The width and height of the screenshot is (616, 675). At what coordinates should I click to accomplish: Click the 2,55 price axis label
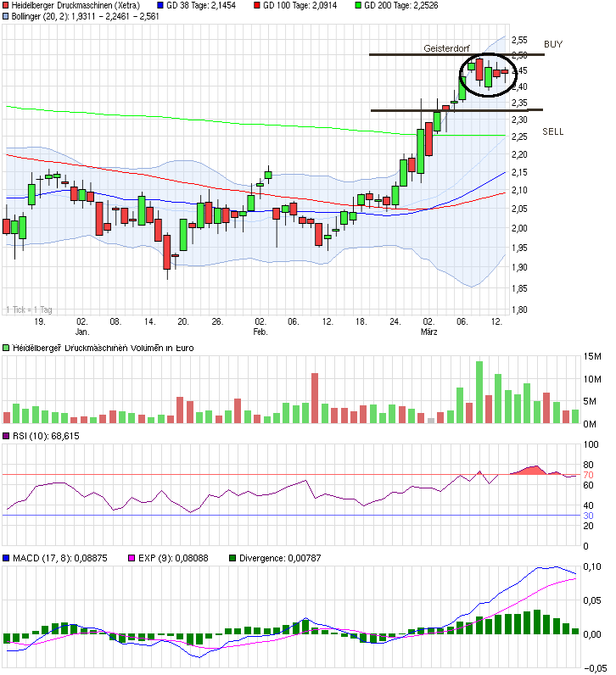point(519,40)
